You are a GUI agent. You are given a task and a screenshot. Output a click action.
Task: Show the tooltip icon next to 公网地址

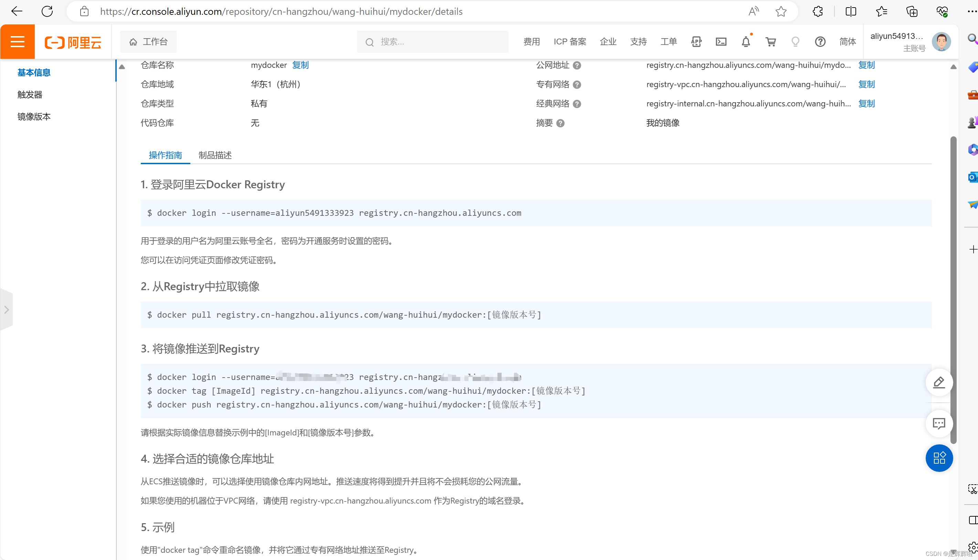pos(577,65)
